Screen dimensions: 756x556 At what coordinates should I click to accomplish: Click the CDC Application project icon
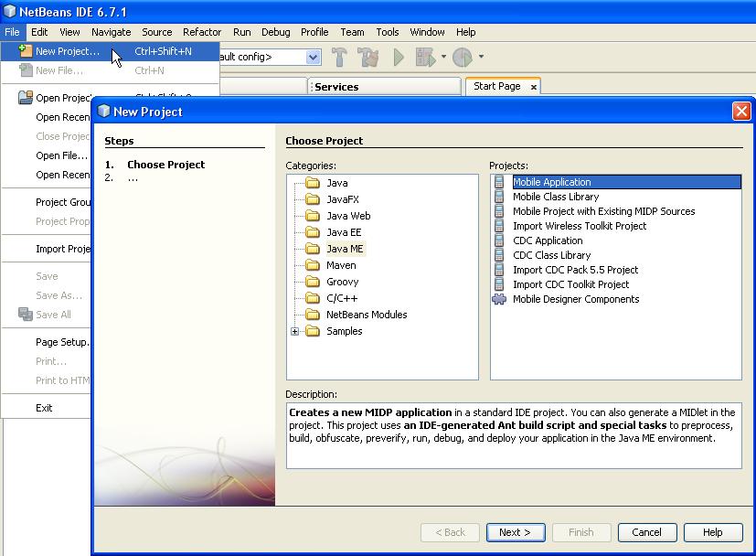coord(499,241)
